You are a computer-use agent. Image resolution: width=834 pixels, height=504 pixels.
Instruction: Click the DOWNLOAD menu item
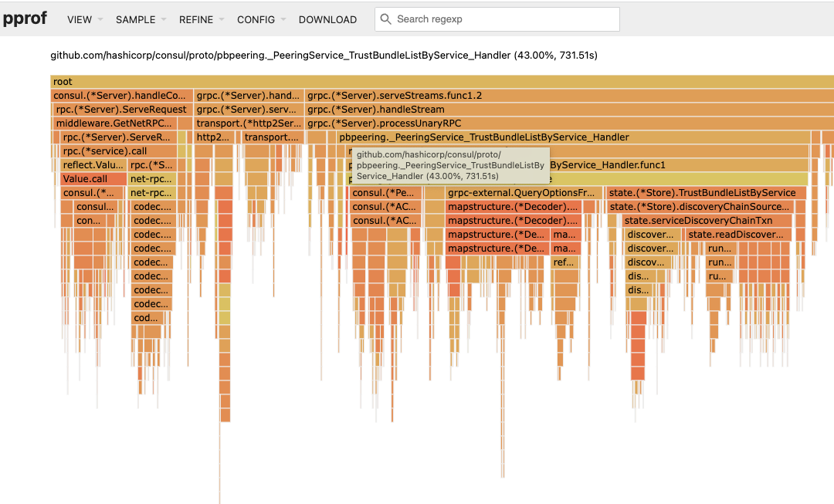(x=327, y=19)
